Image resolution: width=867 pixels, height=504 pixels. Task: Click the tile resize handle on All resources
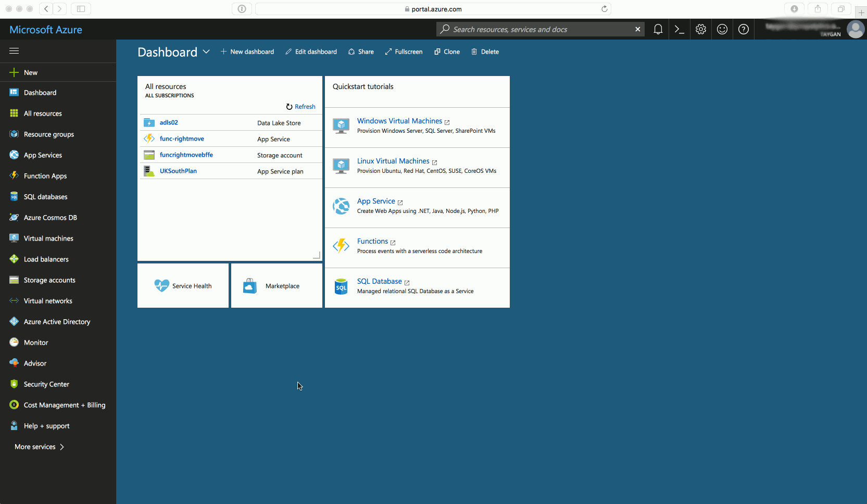[317, 255]
